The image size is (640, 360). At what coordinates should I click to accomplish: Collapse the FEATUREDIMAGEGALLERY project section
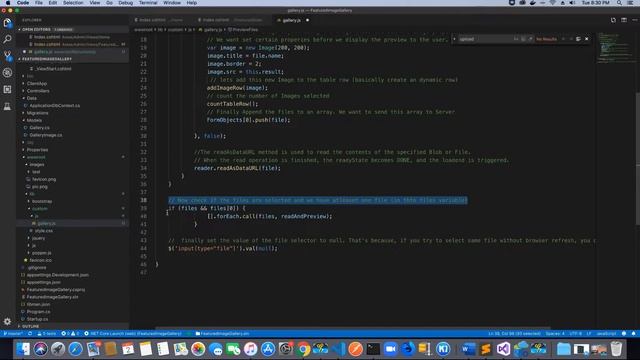click(x=73, y=59)
